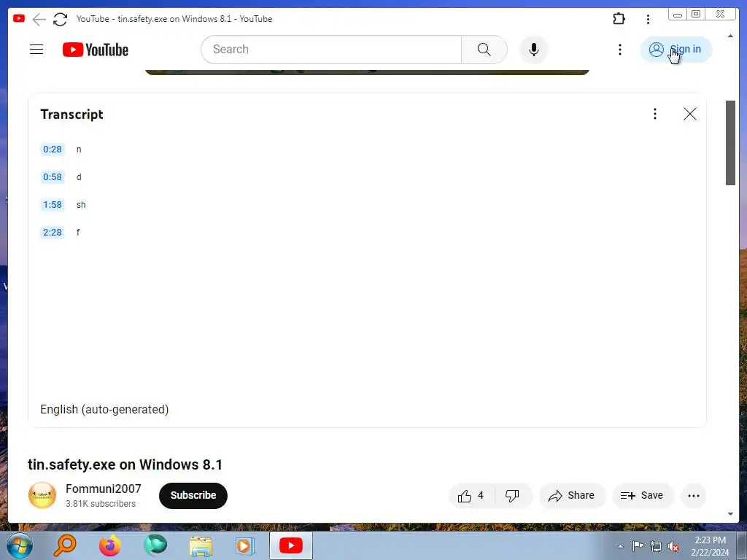747x560 pixels.
Task: Select transcript line text "n"
Action: tap(79, 149)
